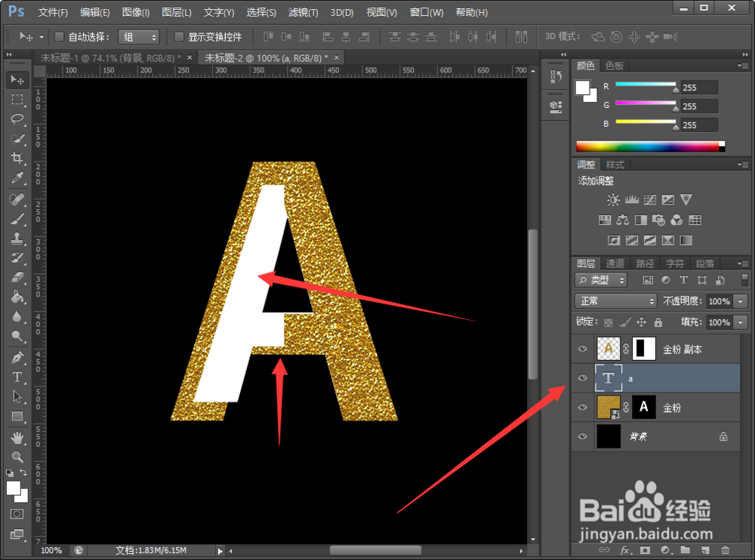Enable the 自动选择 checkbox
Image resolution: width=755 pixels, height=560 pixels.
59,36
